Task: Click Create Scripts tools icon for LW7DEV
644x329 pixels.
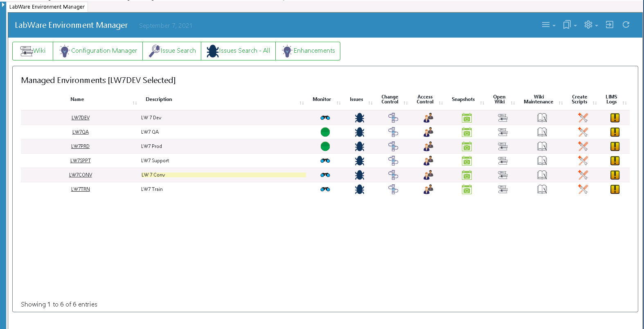Action: click(x=583, y=118)
